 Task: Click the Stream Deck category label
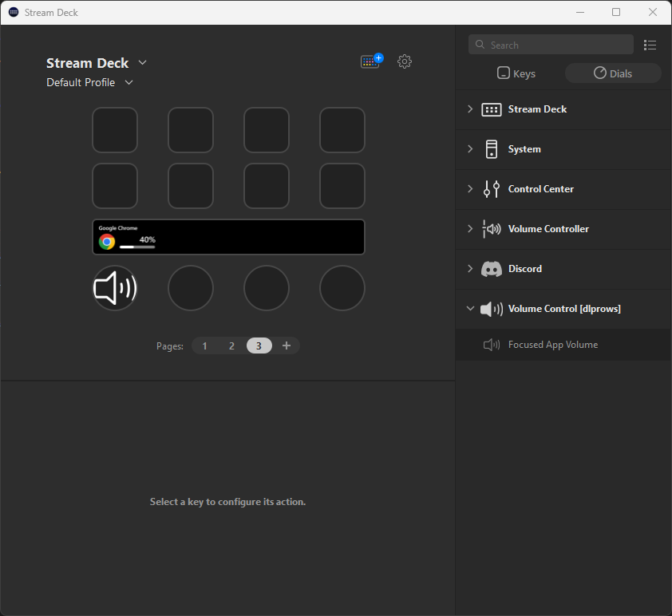point(537,109)
